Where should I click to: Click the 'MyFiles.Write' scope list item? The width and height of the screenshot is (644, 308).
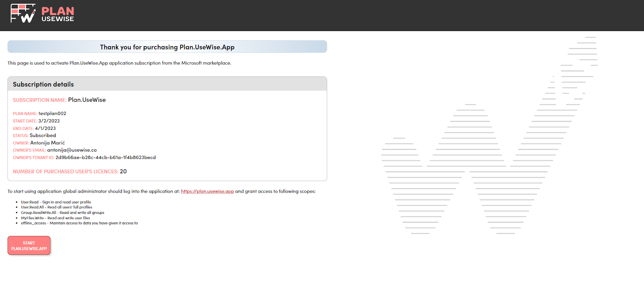pos(56,218)
